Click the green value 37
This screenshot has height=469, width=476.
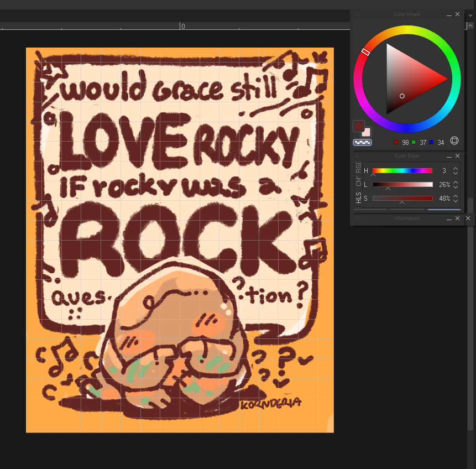(x=423, y=143)
